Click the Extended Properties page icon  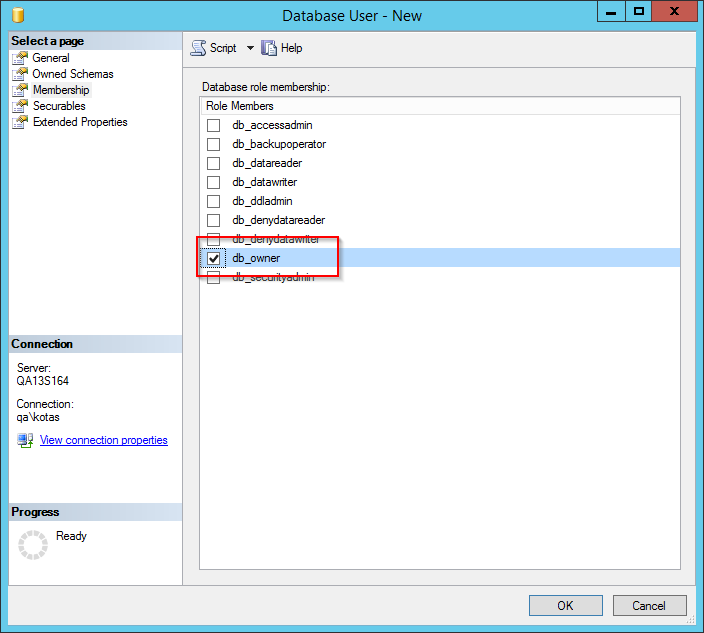pyautogui.click(x=20, y=122)
